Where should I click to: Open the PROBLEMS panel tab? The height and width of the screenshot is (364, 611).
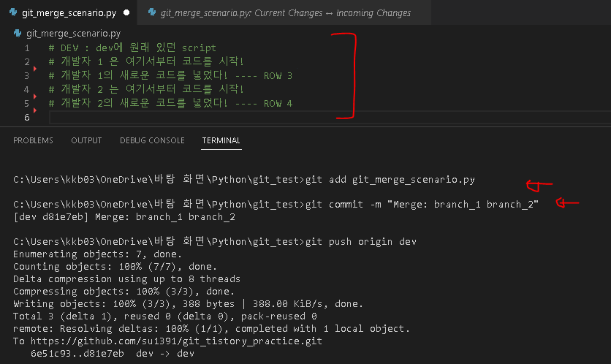coord(33,140)
